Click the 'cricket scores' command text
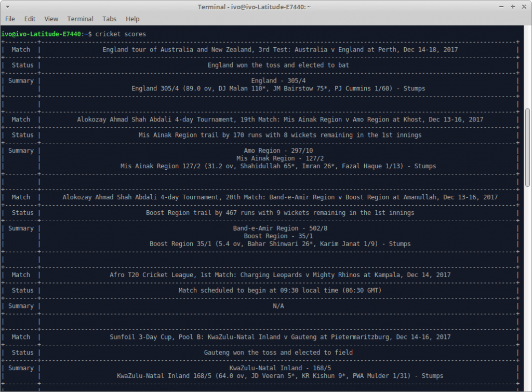Screen dimensions: 532x392 121,34
